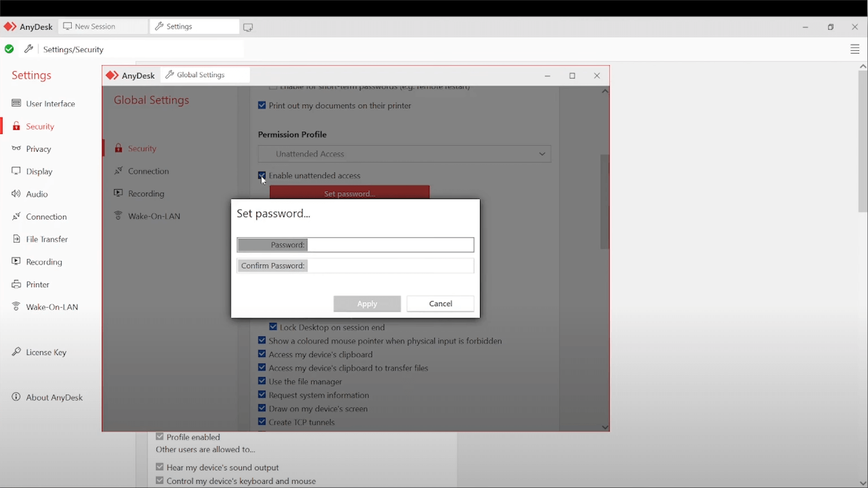Click the green connection status icon
This screenshot has width=868, height=488.
(x=9, y=49)
